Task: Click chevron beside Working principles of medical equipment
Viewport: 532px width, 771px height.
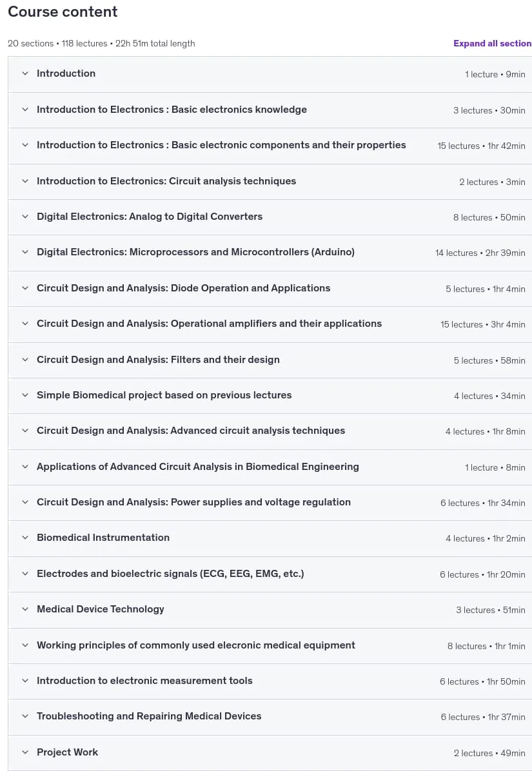Action: coord(25,645)
